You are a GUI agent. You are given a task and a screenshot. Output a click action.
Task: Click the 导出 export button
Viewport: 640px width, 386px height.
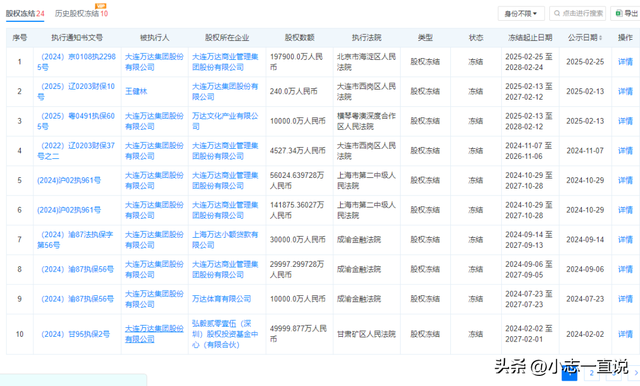626,13
